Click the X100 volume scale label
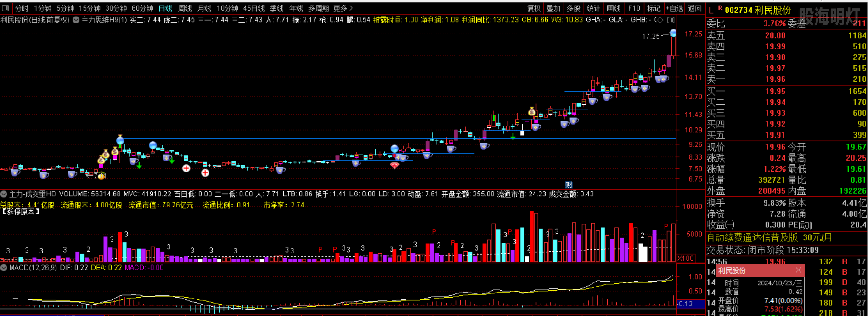 [686, 258]
